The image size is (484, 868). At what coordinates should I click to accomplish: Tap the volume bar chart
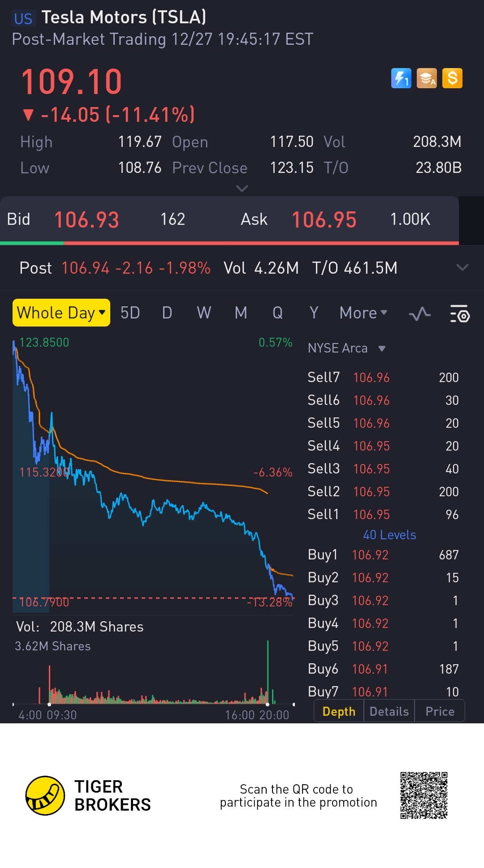(x=153, y=673)
